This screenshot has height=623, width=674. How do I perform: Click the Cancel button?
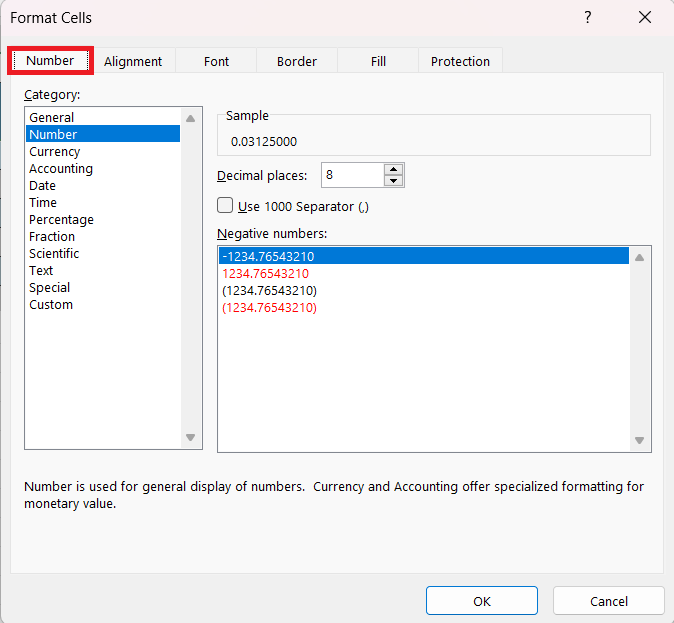click(x=609, y=601)
